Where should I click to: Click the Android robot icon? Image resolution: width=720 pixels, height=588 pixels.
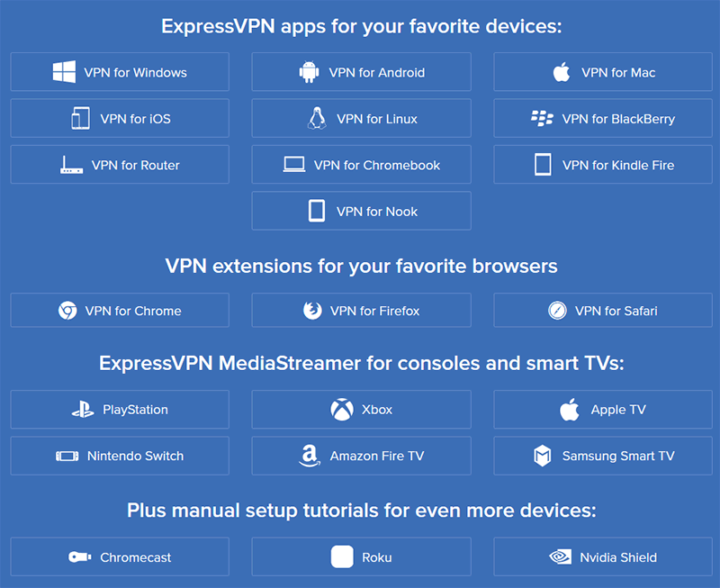pyautogui.click(x=309, y=72)
